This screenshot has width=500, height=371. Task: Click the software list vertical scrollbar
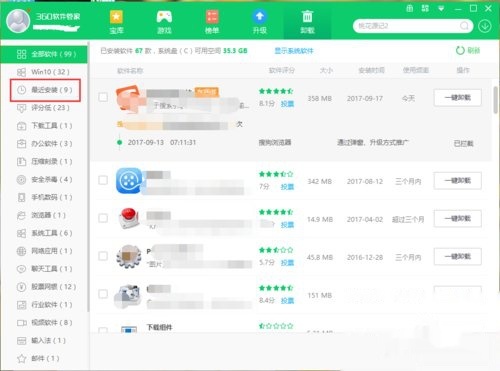(495, 100)
